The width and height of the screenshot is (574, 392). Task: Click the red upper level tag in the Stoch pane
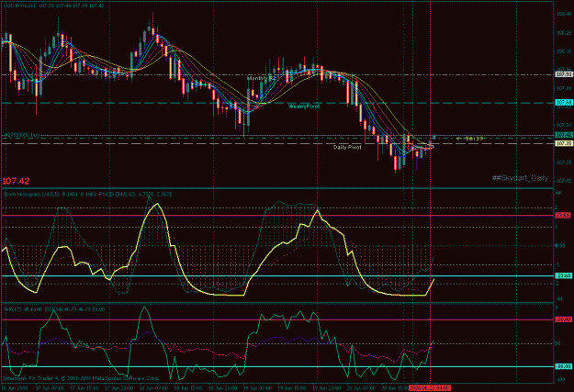point(563,216)
